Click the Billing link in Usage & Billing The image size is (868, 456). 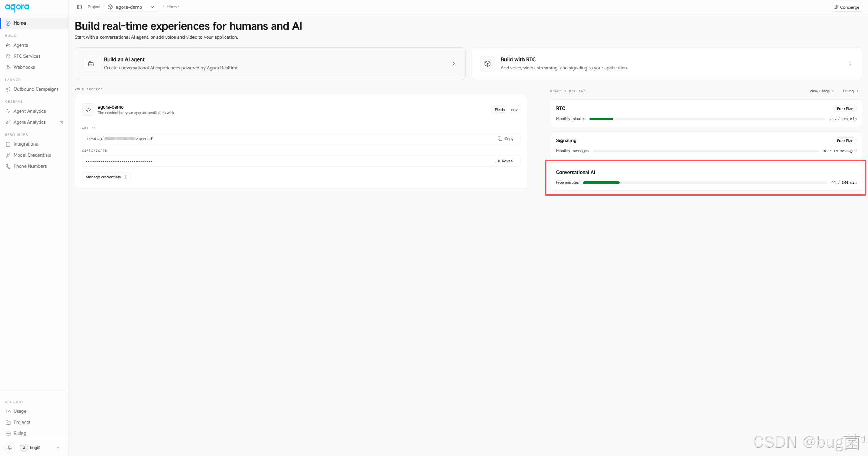[850, 91]
